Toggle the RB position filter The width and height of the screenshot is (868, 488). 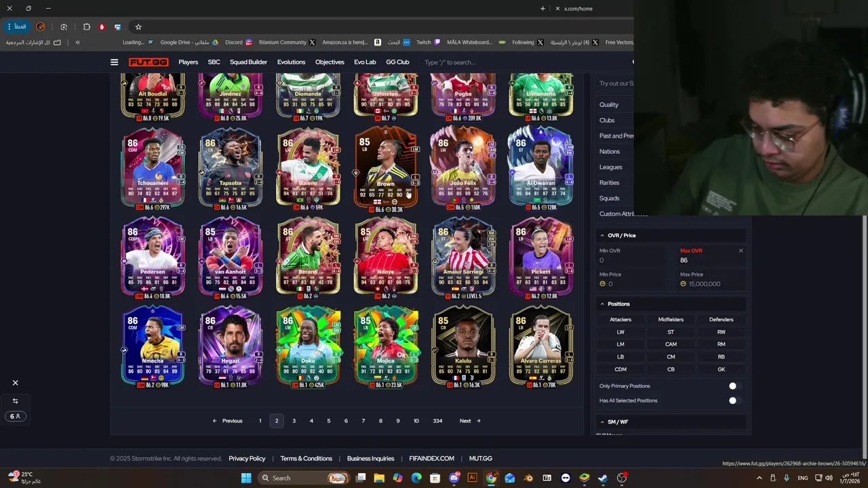pyautogui.click(x=721, y=357)
